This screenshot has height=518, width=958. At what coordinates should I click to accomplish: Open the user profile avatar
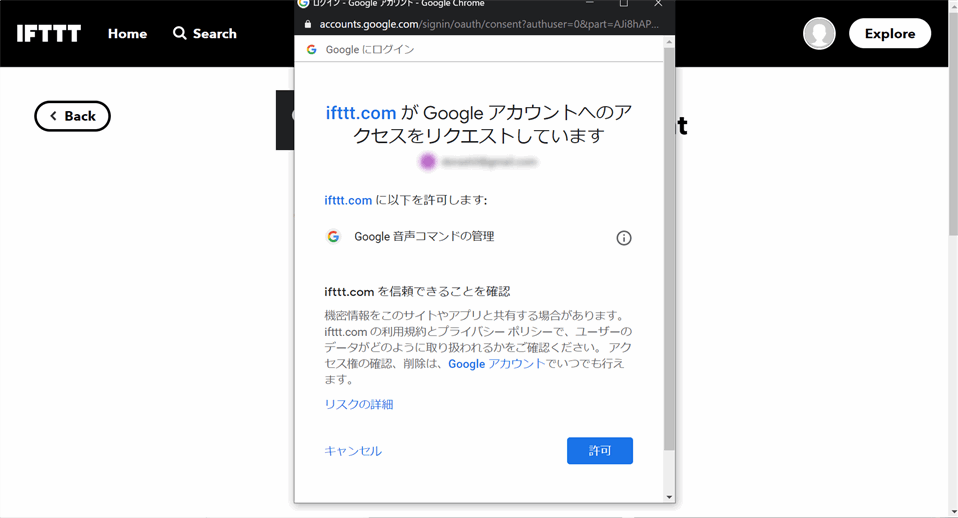pos(819,33)
